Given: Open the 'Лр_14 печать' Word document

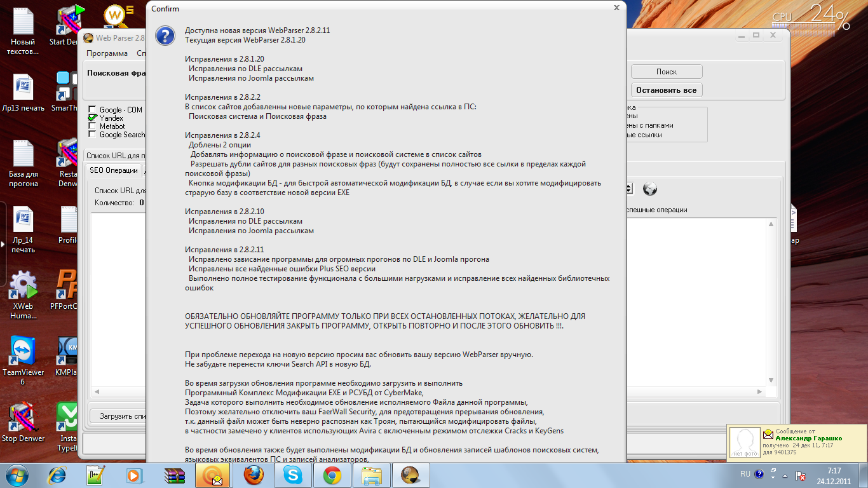Looking at the screenshot, I should [x=23, y=230].
